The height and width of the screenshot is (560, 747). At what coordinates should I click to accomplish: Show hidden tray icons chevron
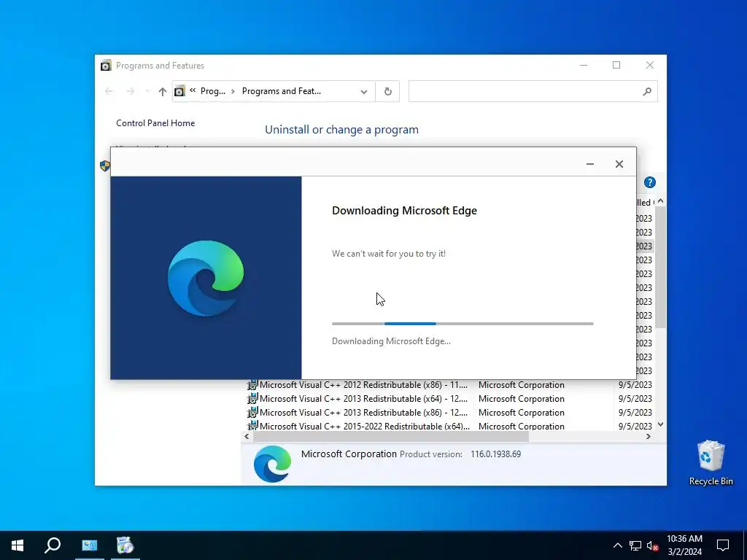click(617, 545)
